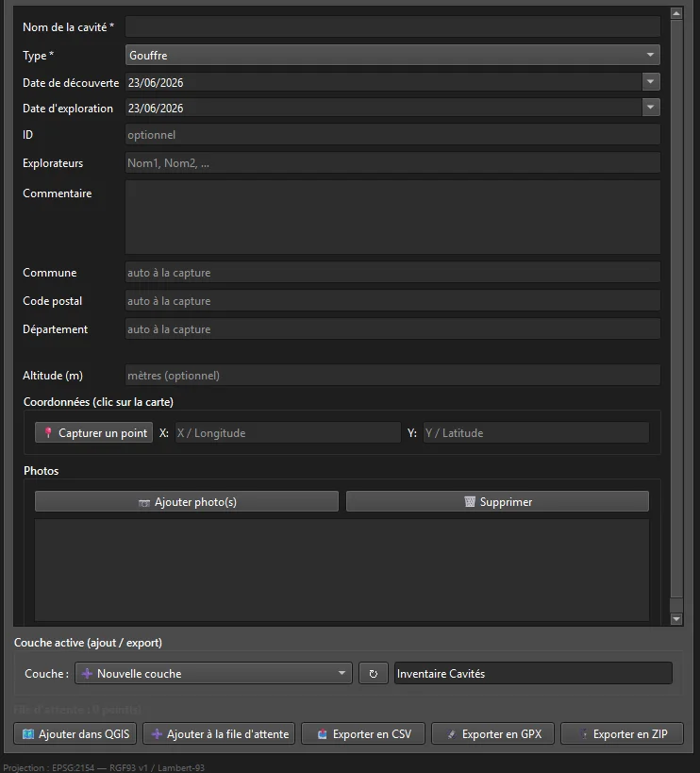Viewport: 700px width, 773px height.
Task: Click 'Ajouter dans QGIS' button
Action: (76, 734)
